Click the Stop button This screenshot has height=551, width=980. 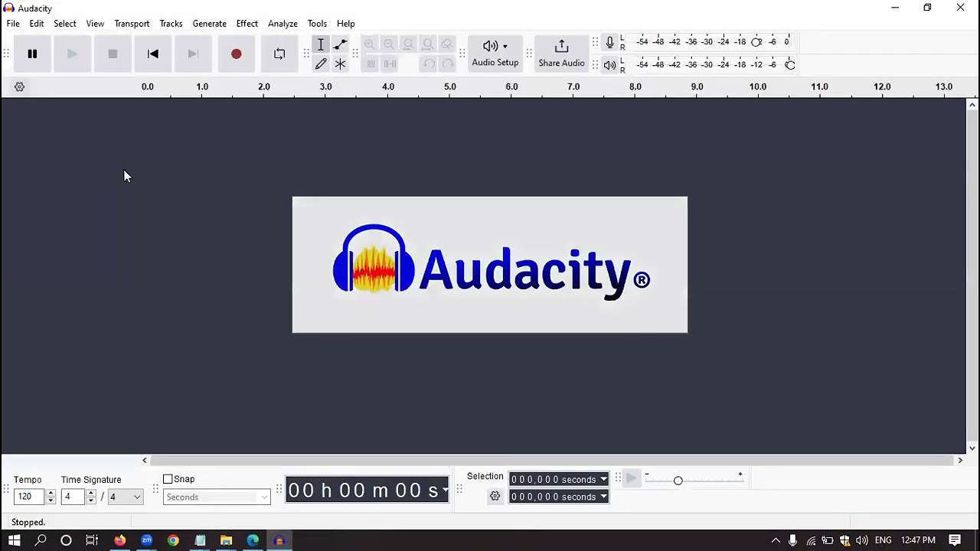coord(113,54)
